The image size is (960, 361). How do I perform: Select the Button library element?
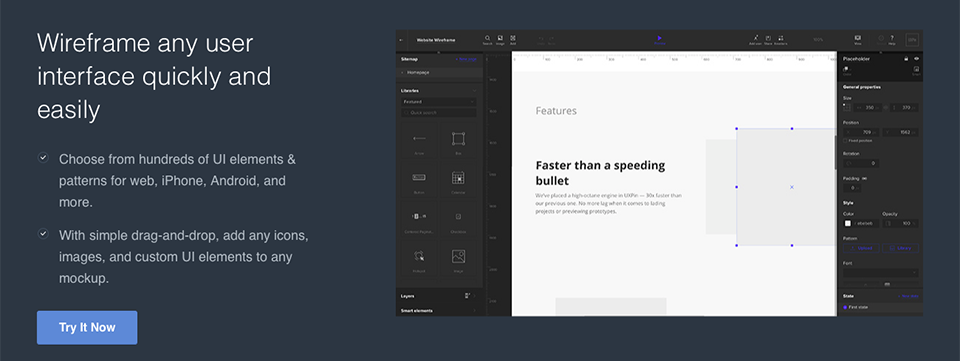(419, 180)
